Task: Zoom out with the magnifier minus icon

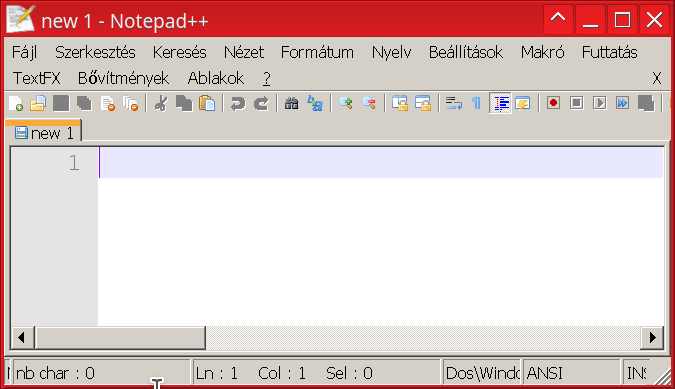Action: tap(369, 104)
